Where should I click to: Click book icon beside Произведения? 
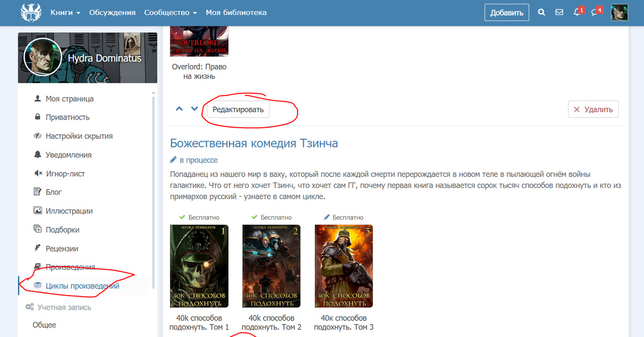38,267
